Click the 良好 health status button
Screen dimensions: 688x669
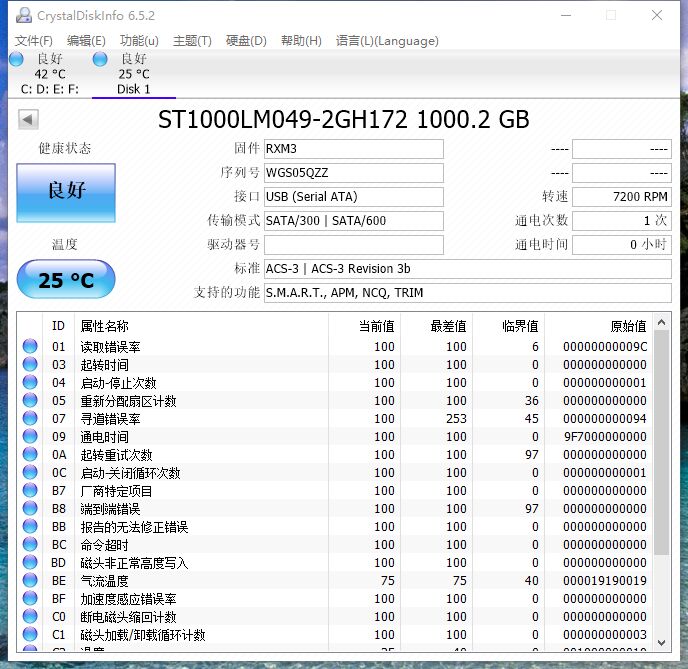click(66, 193)
